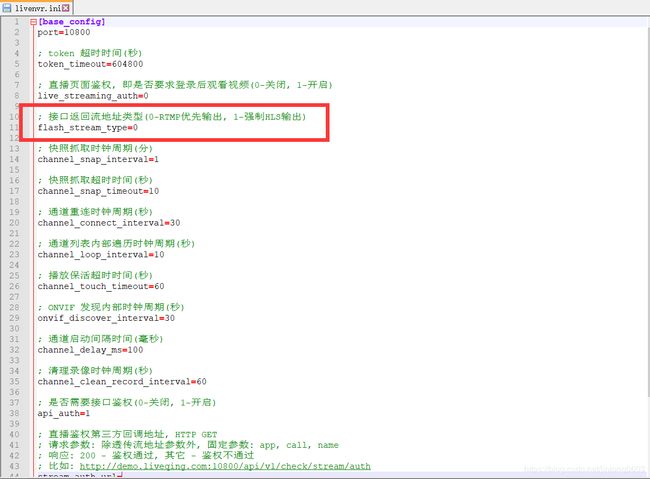The height and width of the screenshot is (479, 650).
Task: Click the save icon on livenvr.ini tab
Action: [x=7, y=8]
